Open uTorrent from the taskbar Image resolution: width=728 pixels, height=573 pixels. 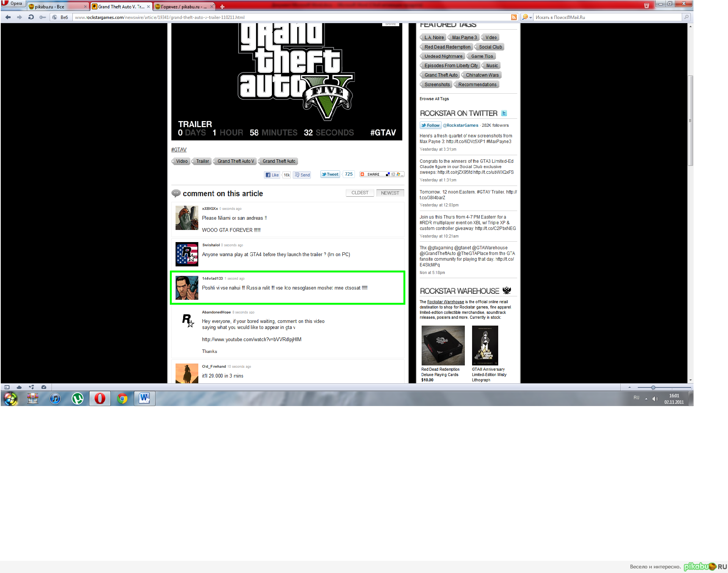click(78, 398)
